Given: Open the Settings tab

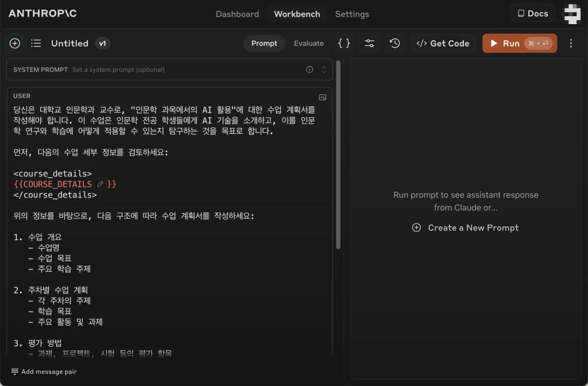Looking at the screenshot, I should click(352, 14).
